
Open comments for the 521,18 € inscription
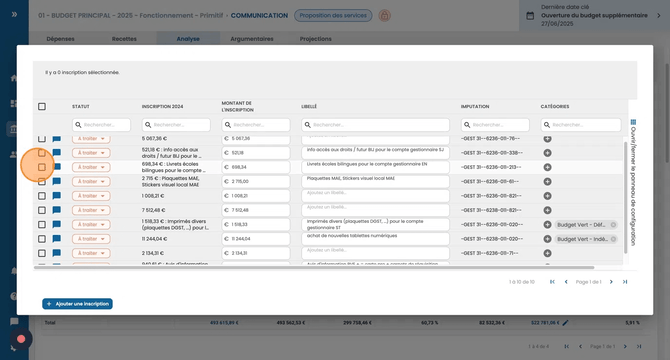[x=56, y=152]
